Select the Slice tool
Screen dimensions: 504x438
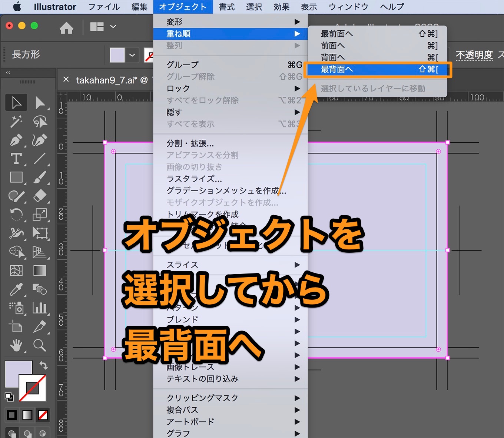point(40,327)
